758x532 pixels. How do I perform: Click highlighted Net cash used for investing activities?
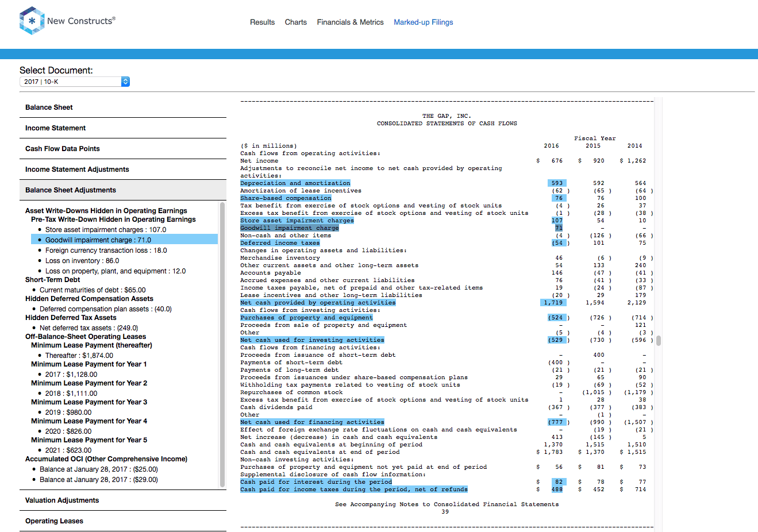[312, 340]
